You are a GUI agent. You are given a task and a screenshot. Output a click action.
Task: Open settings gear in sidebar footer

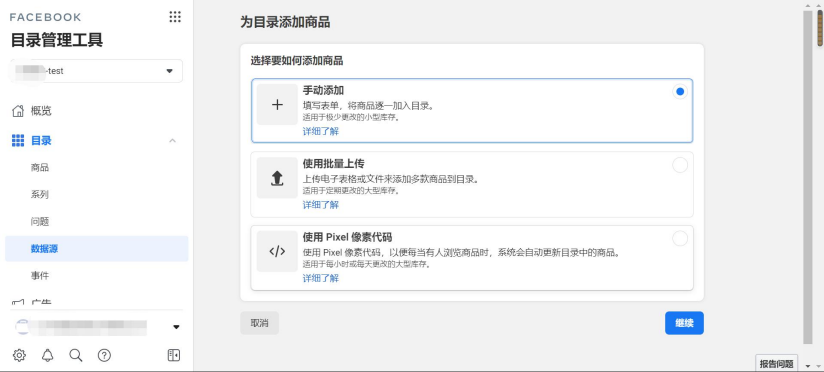click(19, 355)
